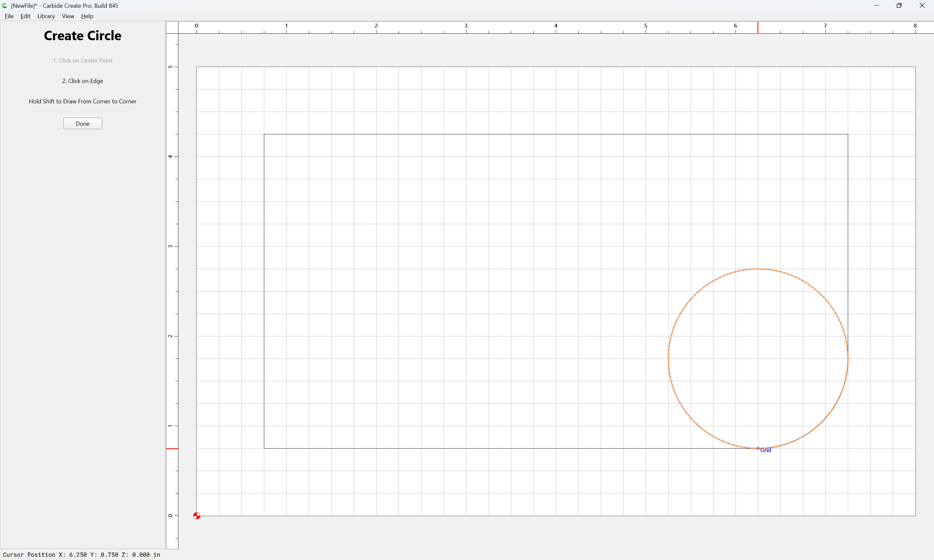Click the '1. Click on Center Point' step text
This screenshot has width=934, height=560.
pos(83,60)
